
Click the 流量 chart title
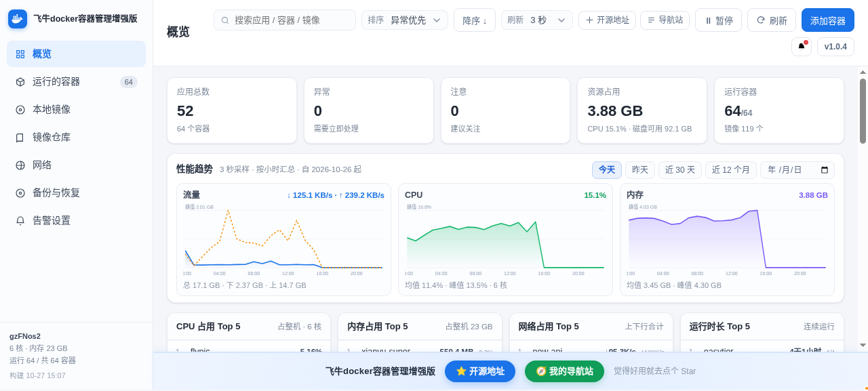(x=191, y=195)
